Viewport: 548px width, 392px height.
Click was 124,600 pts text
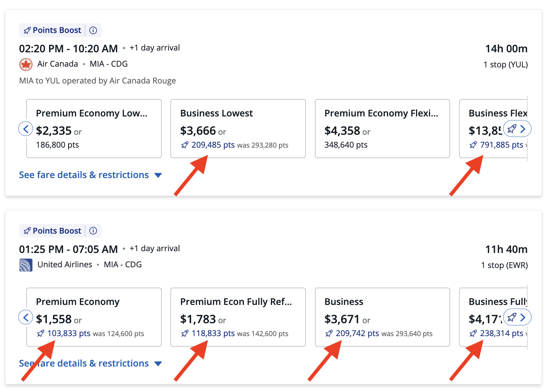point(118,334)
